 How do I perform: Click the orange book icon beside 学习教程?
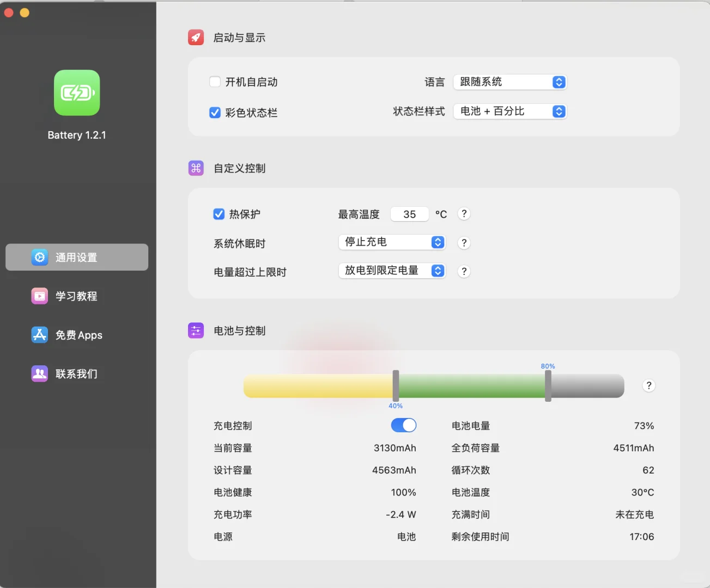[39, 296]
